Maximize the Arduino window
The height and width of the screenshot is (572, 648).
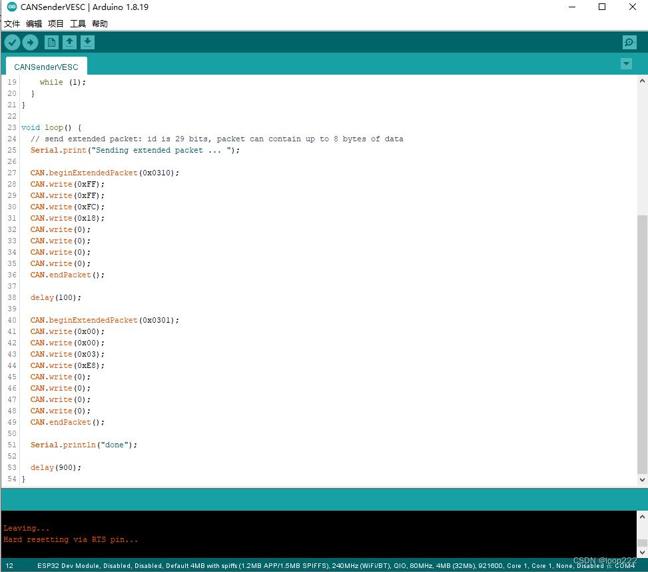602,7
